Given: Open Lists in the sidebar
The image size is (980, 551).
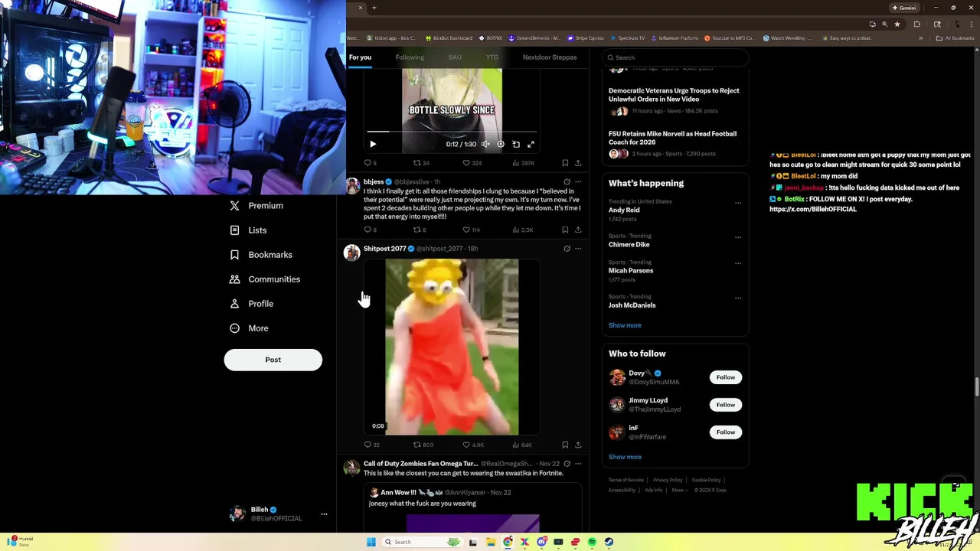Looking at the screenshot, I should pos(248,230).
